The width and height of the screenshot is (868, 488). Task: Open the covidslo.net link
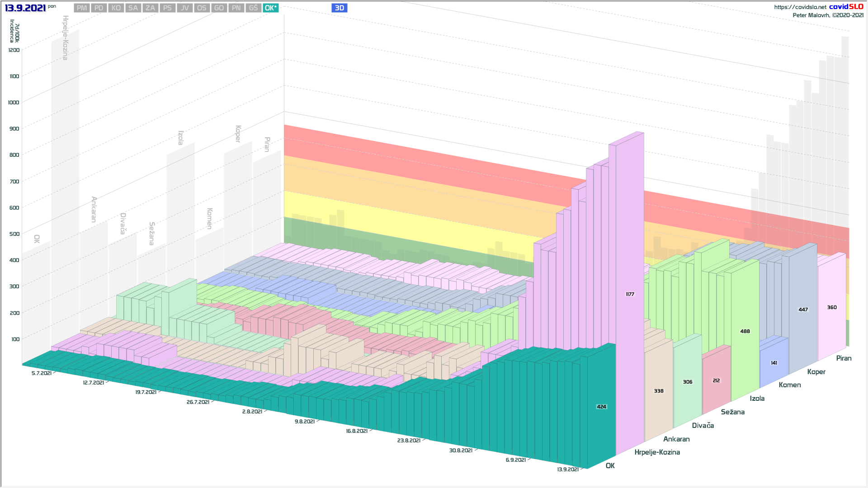(800, 7)
